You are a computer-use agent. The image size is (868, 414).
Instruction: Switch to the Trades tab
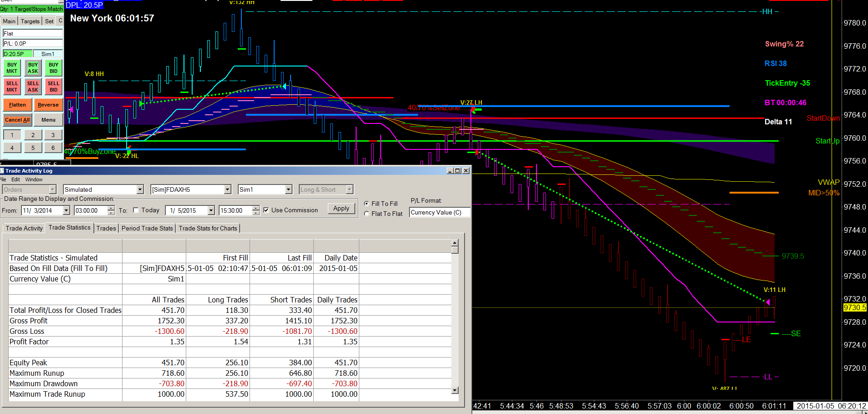106,228
